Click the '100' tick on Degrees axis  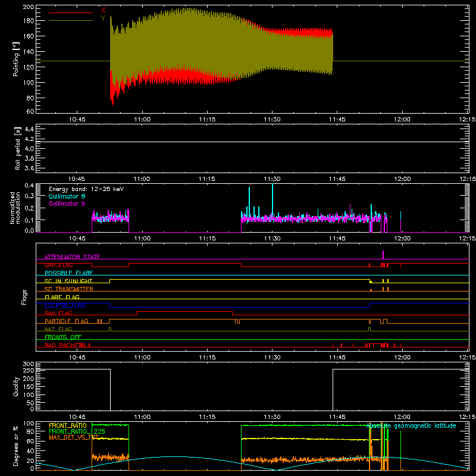29,424
